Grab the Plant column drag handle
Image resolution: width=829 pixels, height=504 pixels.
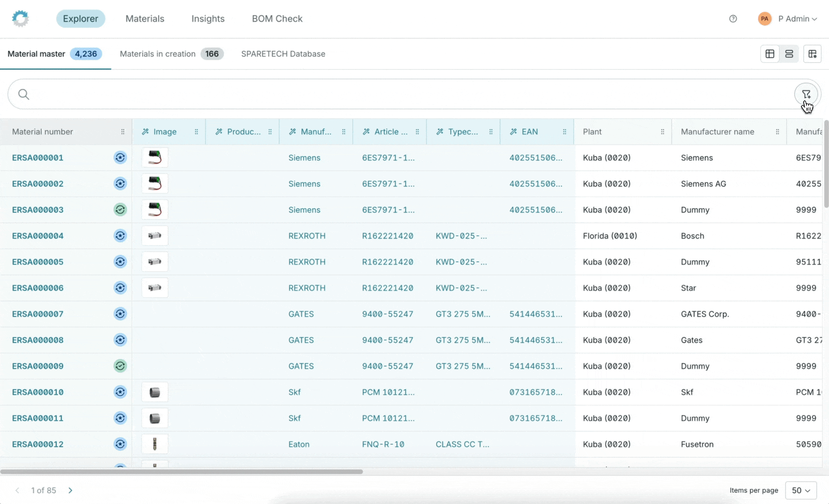pyautogui.click(x=663, y=132)
